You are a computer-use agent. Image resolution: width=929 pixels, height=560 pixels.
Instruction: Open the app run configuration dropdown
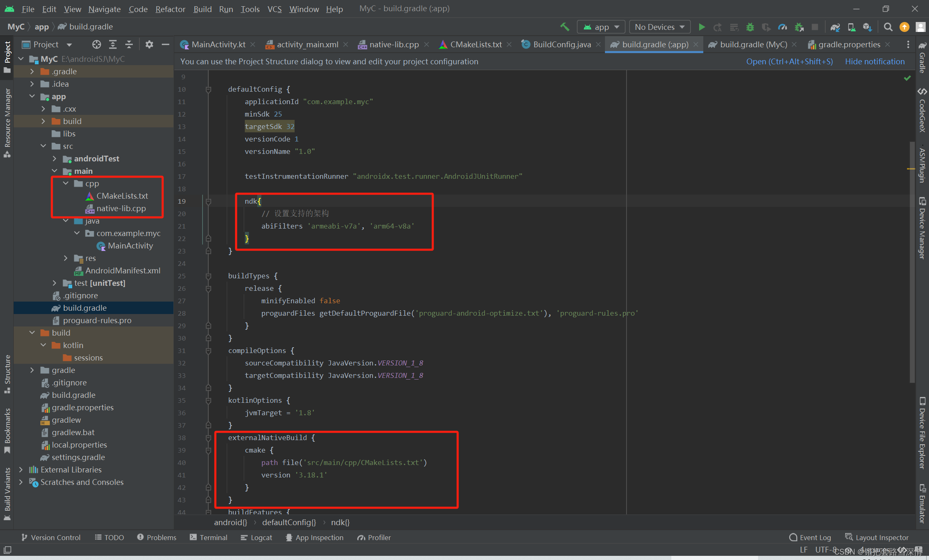(601, 27)
